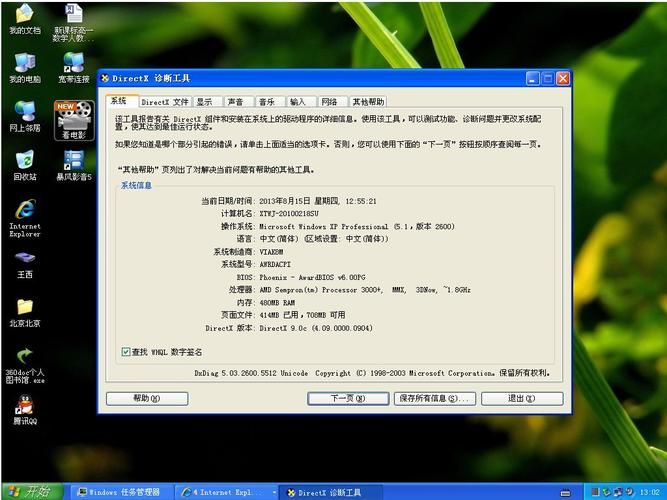This screenshot has width=667, height=500.
Task: Switch to the 其他帮助 tab
Action: coord(368,102)
